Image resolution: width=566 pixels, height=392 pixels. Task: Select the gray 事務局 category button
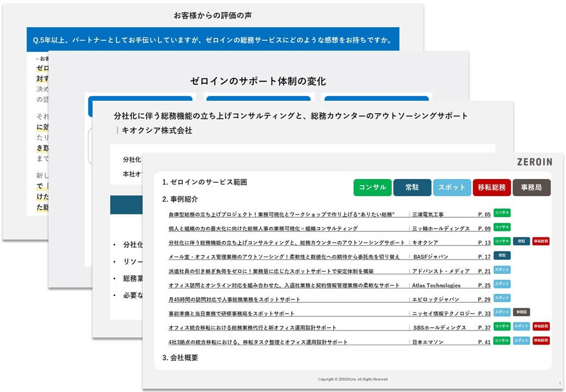(x=531, y=187)
